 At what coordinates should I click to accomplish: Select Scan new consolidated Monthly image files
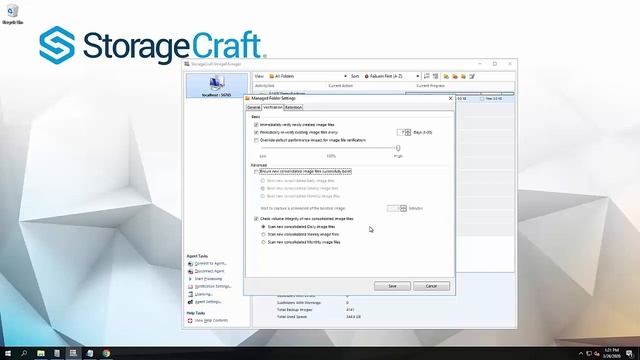263,242
